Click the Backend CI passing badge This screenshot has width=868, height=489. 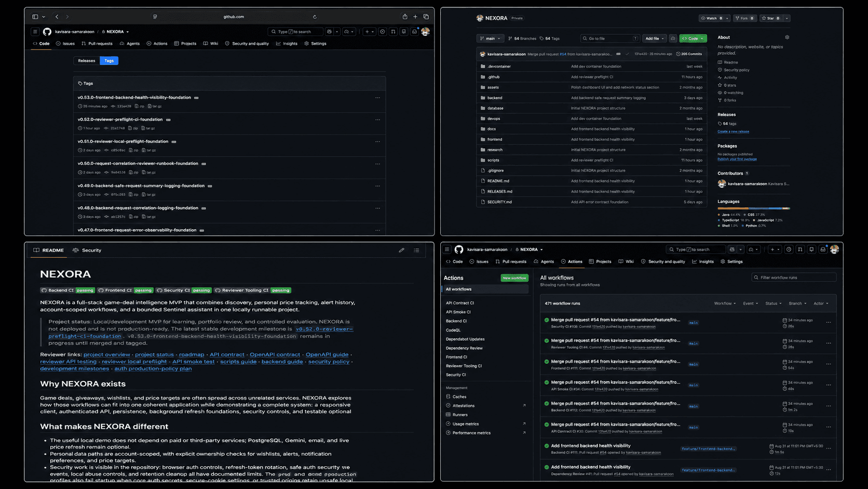click(67, 290)
